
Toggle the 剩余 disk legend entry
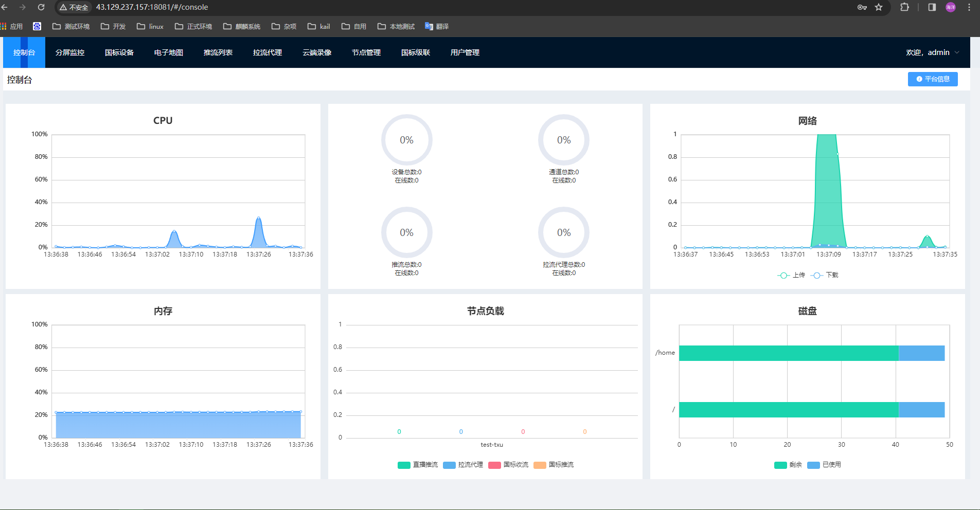(x=788, y=465)
